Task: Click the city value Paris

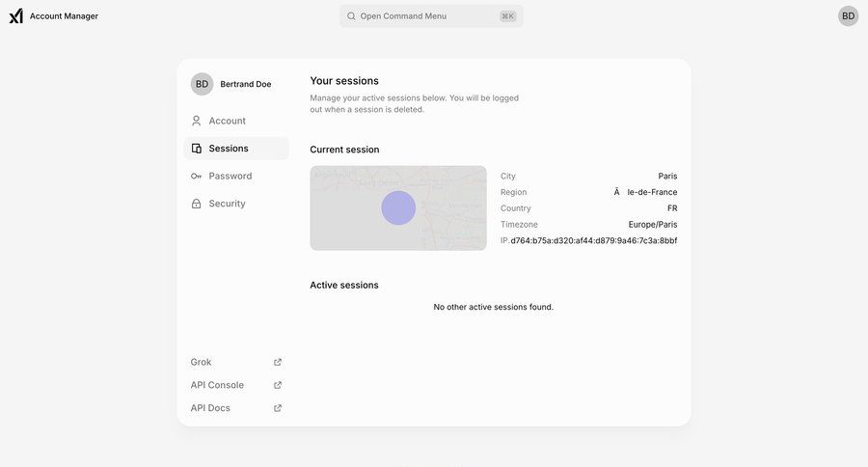Action: coord(667,177)
